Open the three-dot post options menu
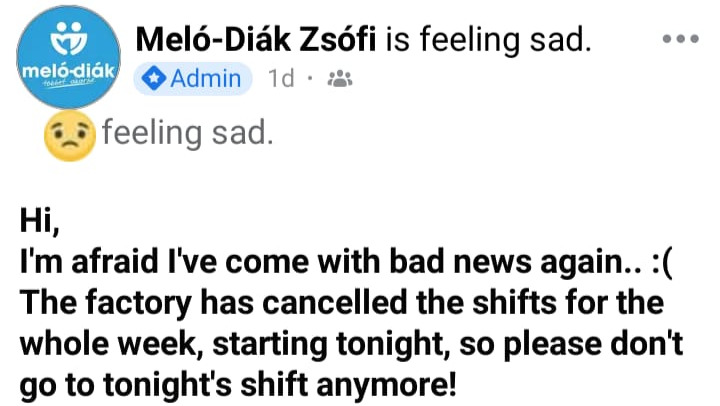Image resolution: width=720 pixels, height=406 pixels. click(x=680, y=38)
